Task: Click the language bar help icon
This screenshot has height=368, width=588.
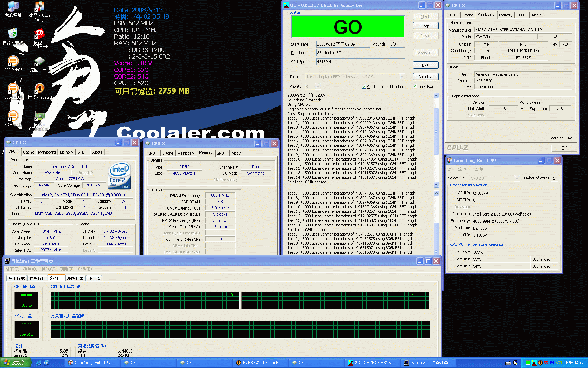Action: (x=515, y=363)
